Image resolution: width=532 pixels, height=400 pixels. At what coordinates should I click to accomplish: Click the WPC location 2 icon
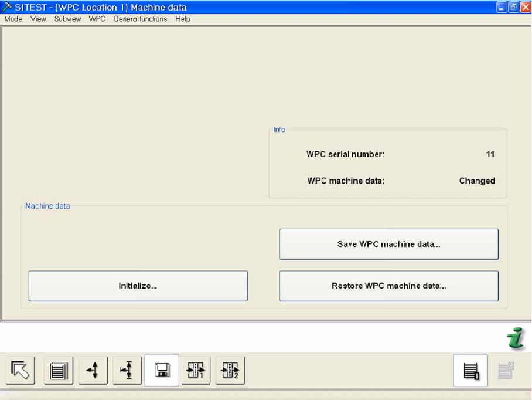point(230,370)
